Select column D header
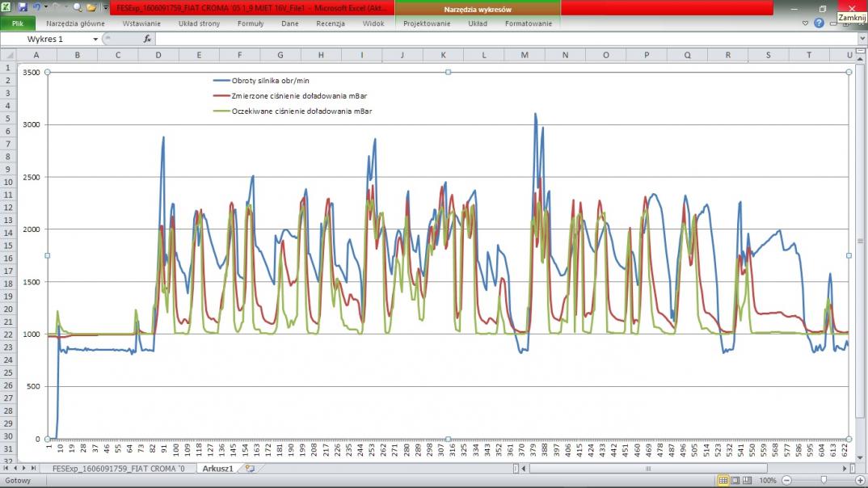 pos(158,55)
